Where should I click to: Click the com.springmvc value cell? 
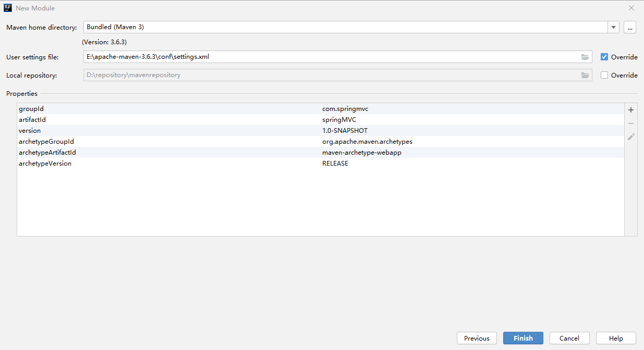[x=345, y=109]
